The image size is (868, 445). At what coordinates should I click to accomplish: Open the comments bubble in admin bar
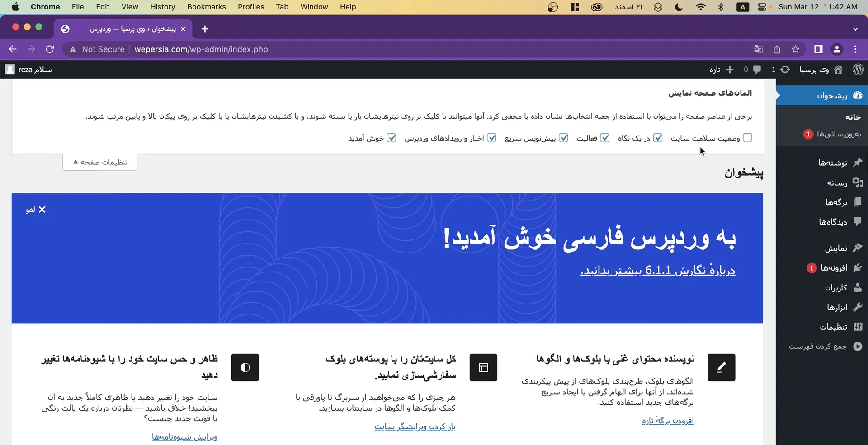click(757, 70)
